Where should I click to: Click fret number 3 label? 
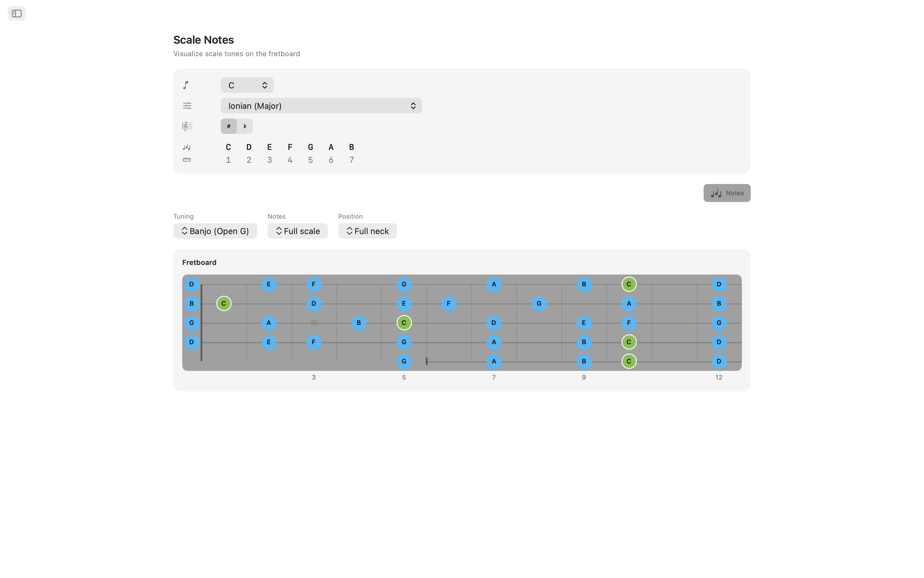tap(314, 378)
